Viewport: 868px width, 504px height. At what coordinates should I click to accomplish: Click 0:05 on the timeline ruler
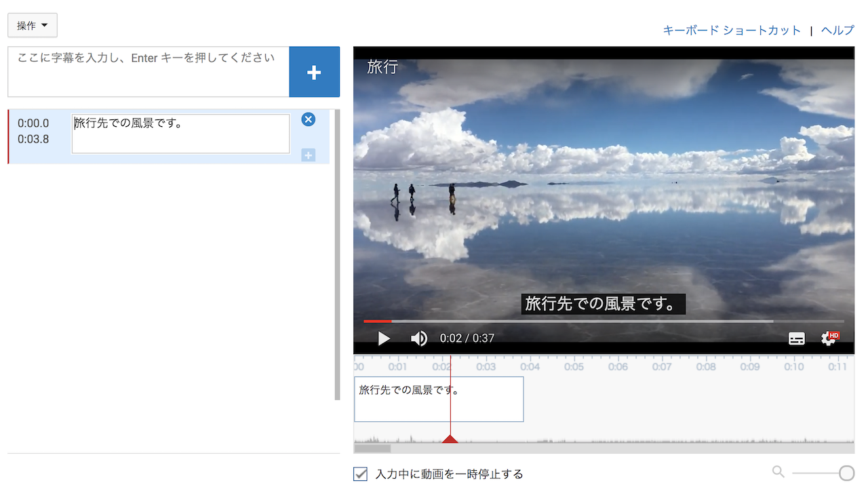pyautogui.click(x=574, y=367)
